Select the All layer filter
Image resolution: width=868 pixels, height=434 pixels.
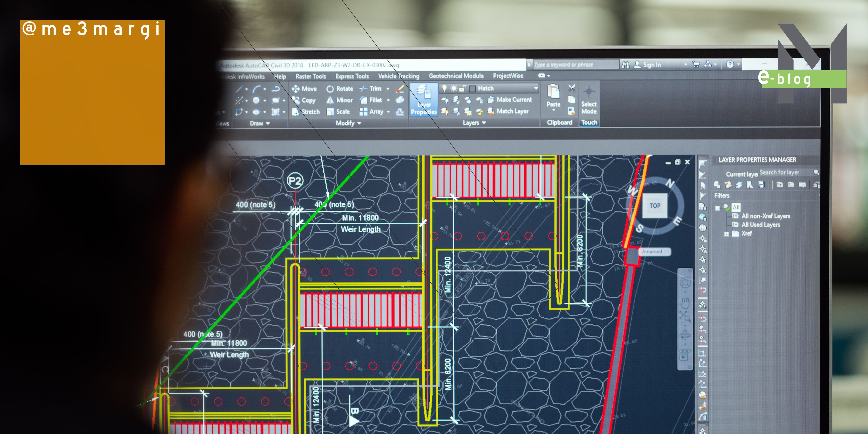[736, 207]
